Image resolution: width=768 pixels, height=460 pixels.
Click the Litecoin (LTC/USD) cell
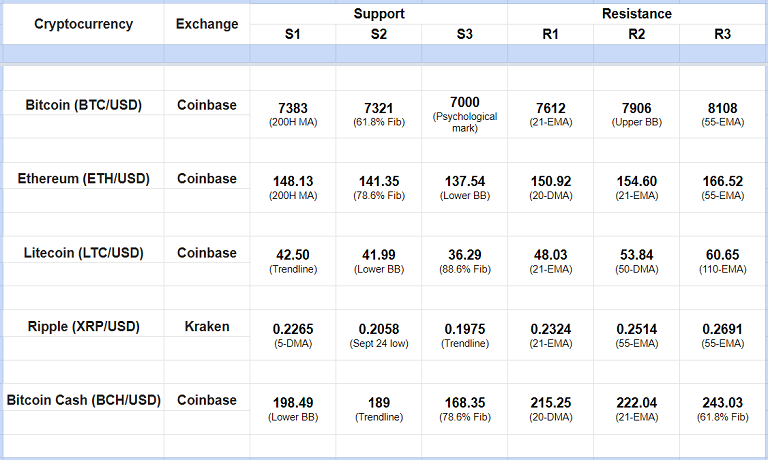coord(83,253)
